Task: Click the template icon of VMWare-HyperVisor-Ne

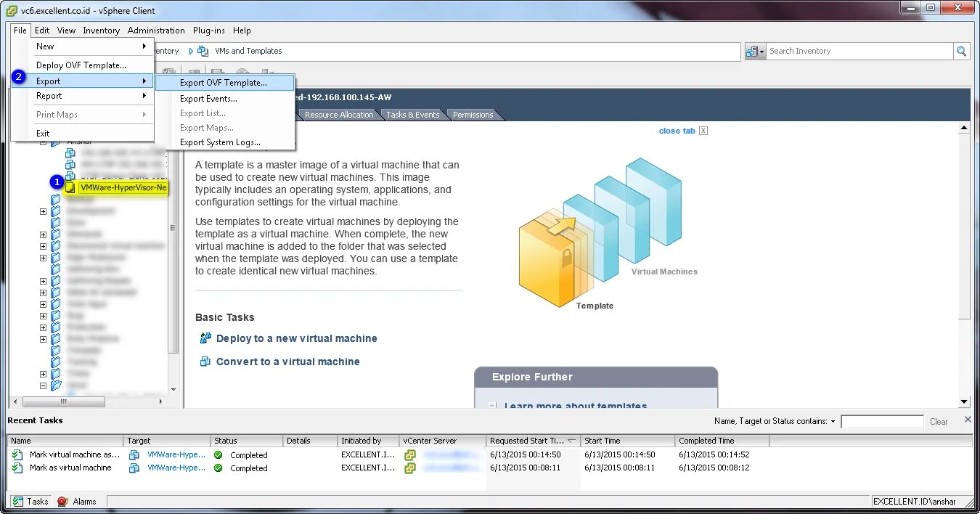Action: [x=70, y=187]
